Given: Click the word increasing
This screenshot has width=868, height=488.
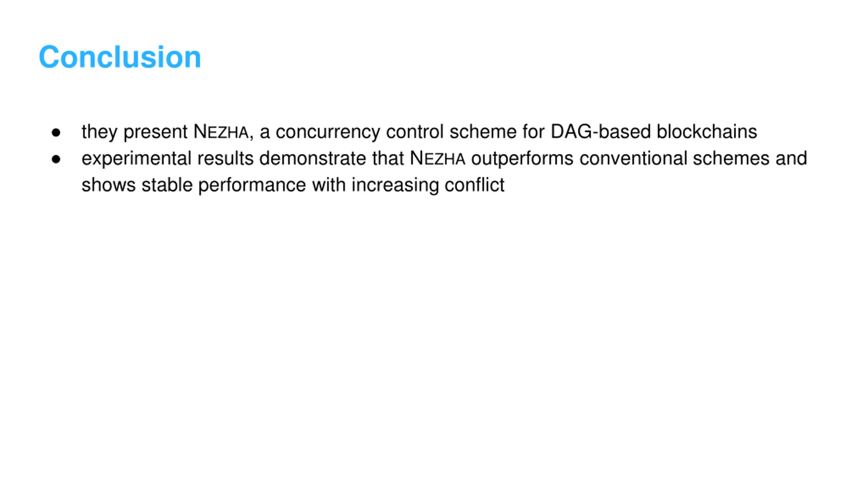Looking at the screenshot, I should click(395, 185).
